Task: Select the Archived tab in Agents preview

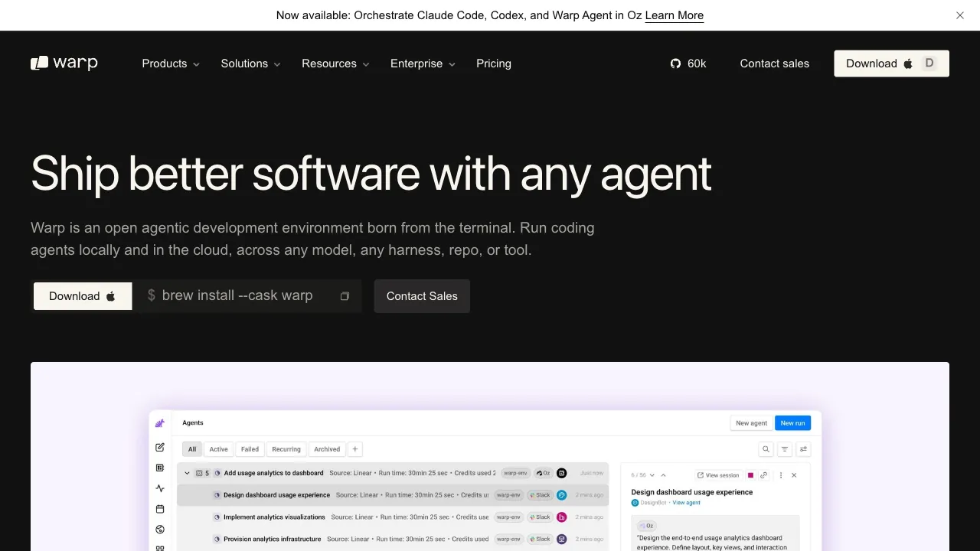Action: coord(327,449)
